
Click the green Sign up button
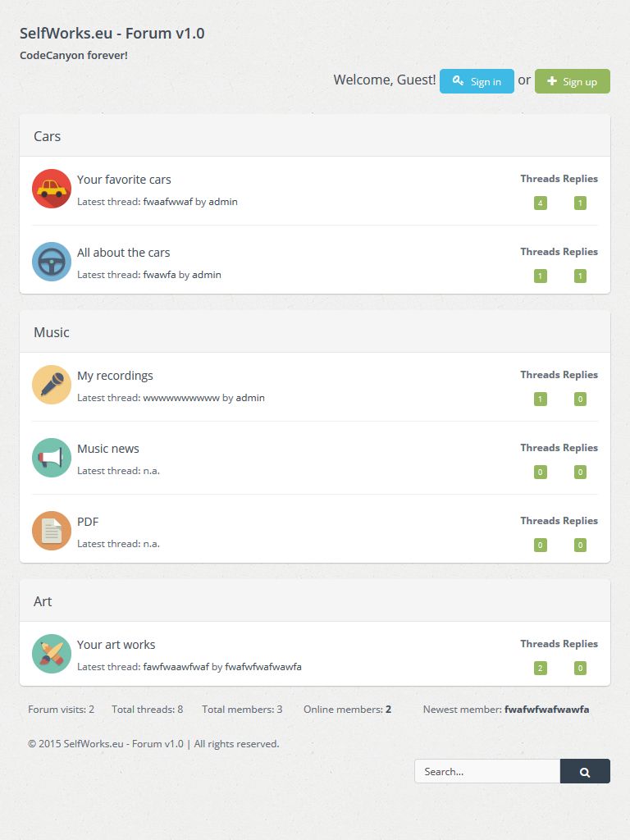pos(572,81)
